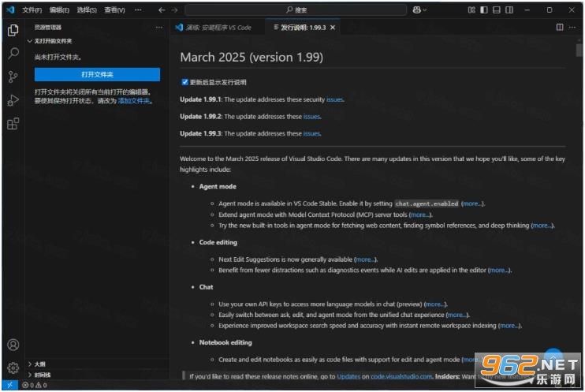The width and height of the screenshot is (585, 392).
Task: Open more link for Next Edit Suggestions
Action: (365, 259)
